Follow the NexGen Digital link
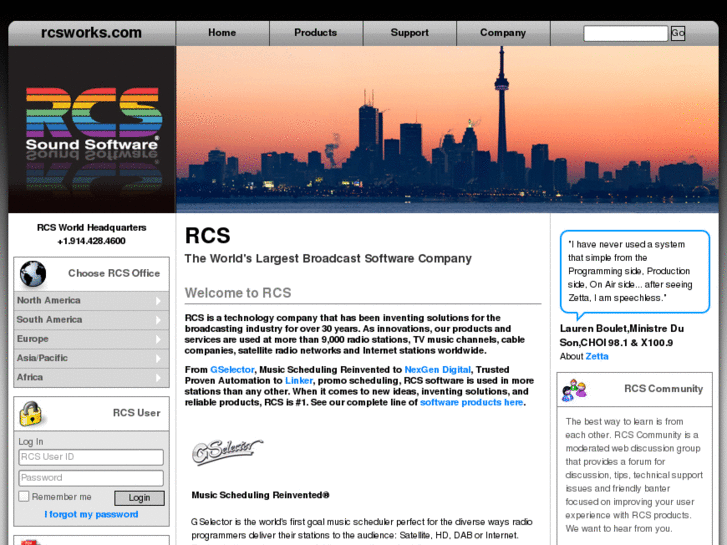Image resolution: width=727 pixels, height=545 pixels. (437, 370)
